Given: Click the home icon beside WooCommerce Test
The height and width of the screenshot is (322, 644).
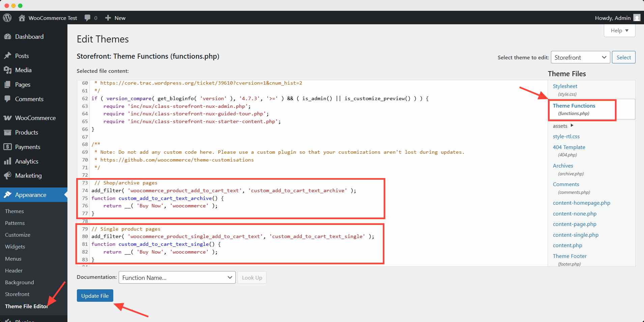Looking at the screenshot, I should click(22, 18).
